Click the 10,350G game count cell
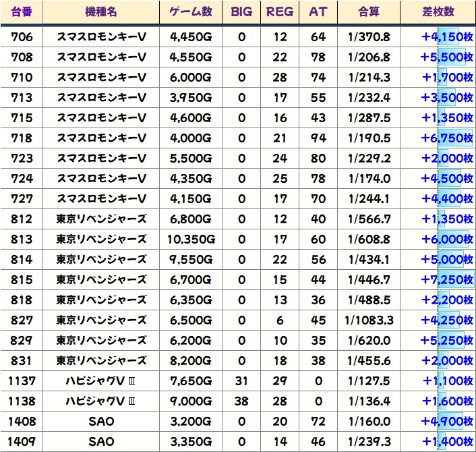The image size is (476, 452). coord(191,239)
